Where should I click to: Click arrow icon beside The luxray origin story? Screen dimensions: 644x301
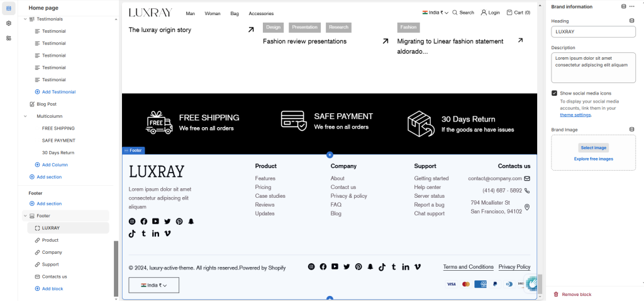[x=250, y=30]
